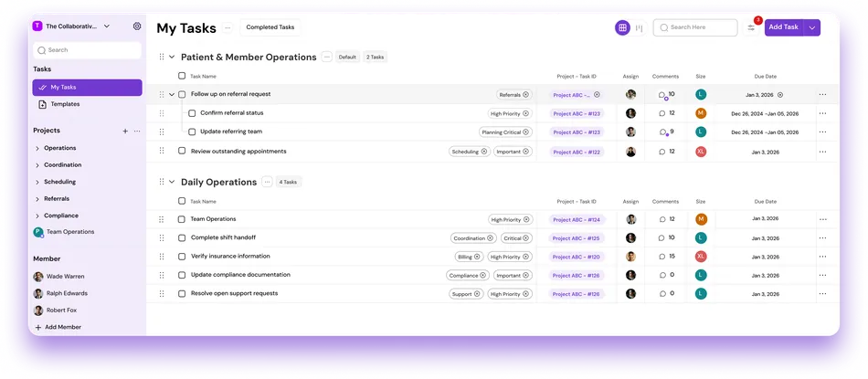Click assignee avatar on Team Operations row
Screen dimensions: 868x379
631,220
